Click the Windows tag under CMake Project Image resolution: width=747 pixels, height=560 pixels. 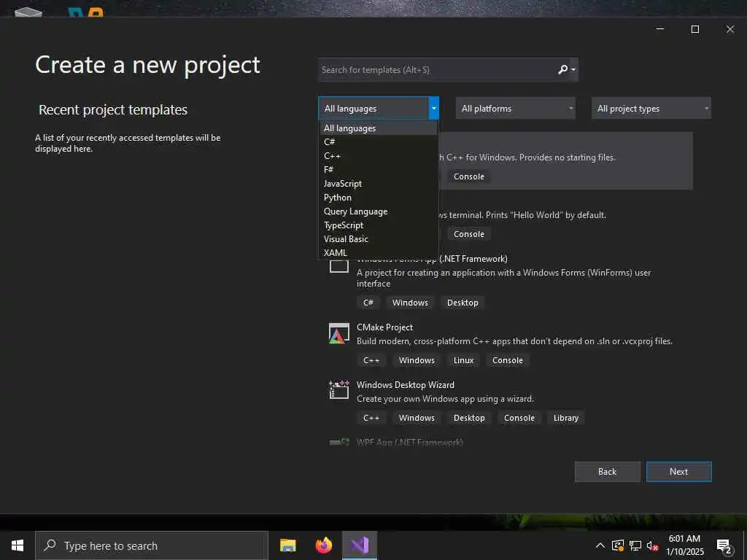pos(417,360)
